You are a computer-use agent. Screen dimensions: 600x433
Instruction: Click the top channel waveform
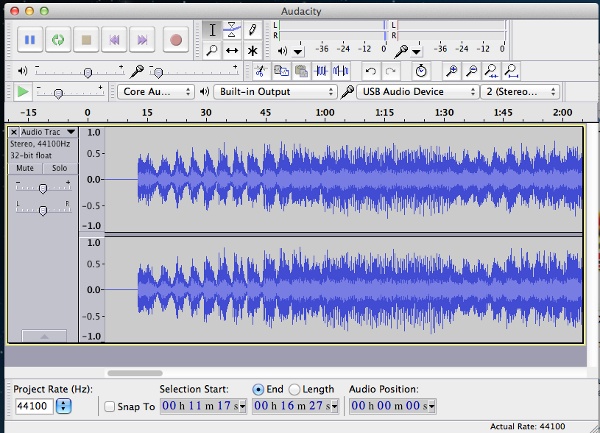[343, 179]
